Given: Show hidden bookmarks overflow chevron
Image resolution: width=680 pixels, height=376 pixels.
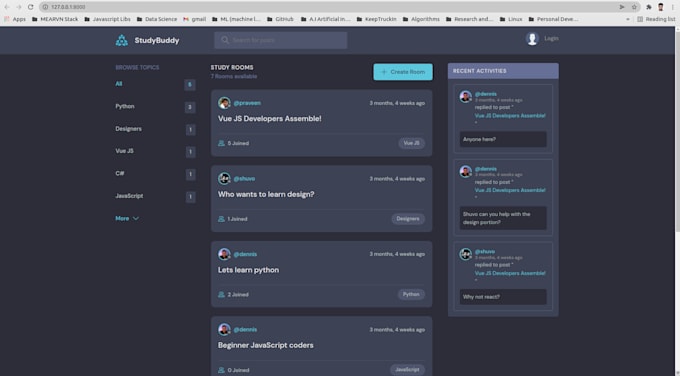Looking at the screenshot, I should [628, 19].
